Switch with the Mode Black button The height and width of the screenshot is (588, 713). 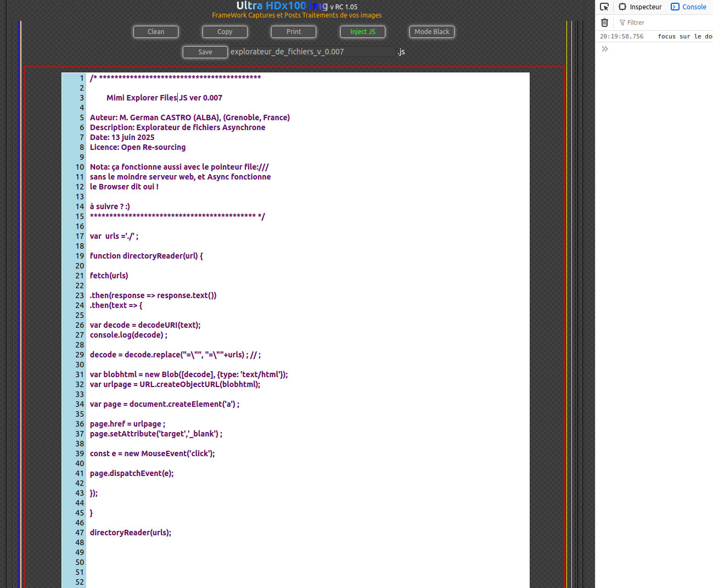tap(432, 32)
